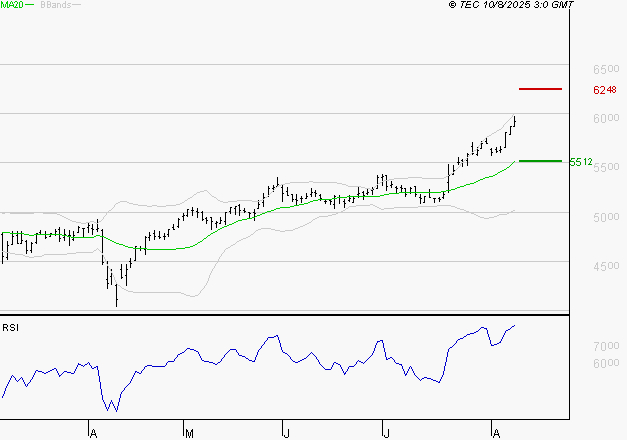This screenshot has width=627, height=440.
Task: Click the RSI indicator label
Action: point(10,327)
